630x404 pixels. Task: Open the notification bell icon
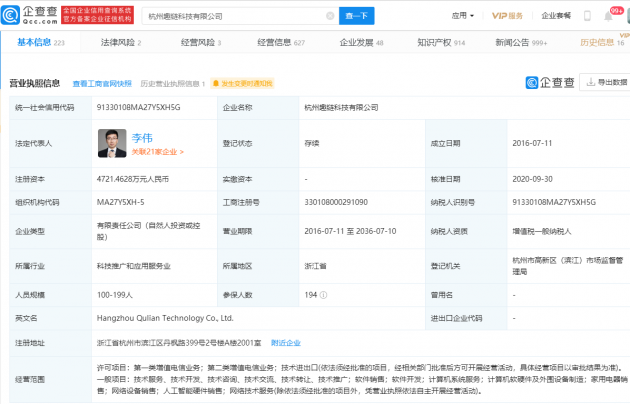coord(608,16)
